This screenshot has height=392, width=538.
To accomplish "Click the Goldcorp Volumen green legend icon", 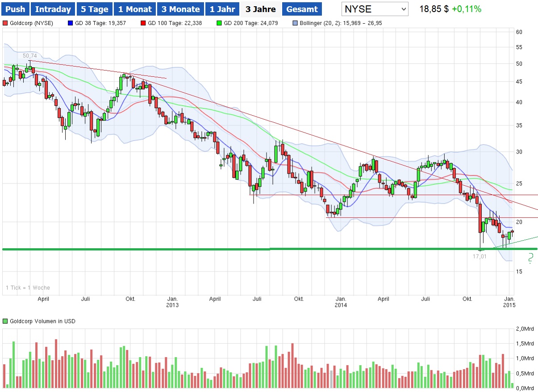I will coord(5,321).
